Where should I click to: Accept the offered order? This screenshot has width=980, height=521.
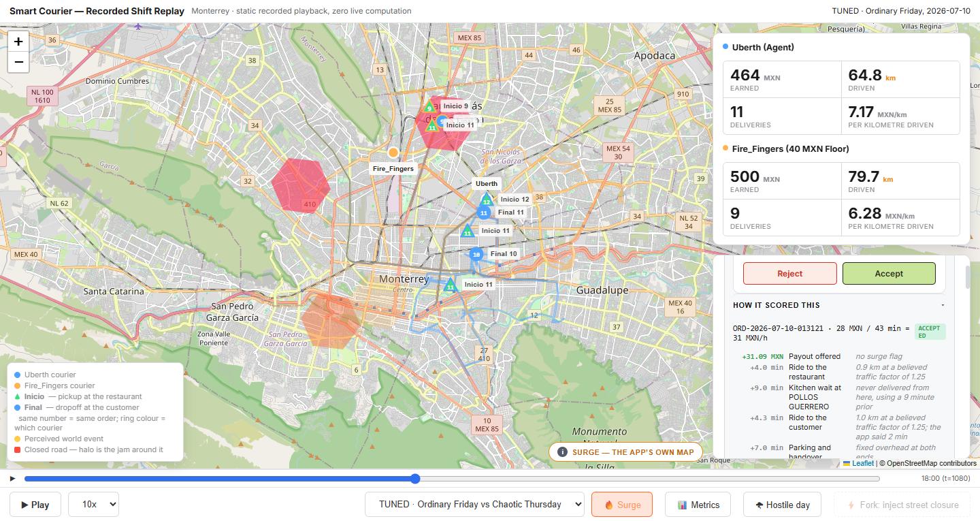[x=889, y=273]
